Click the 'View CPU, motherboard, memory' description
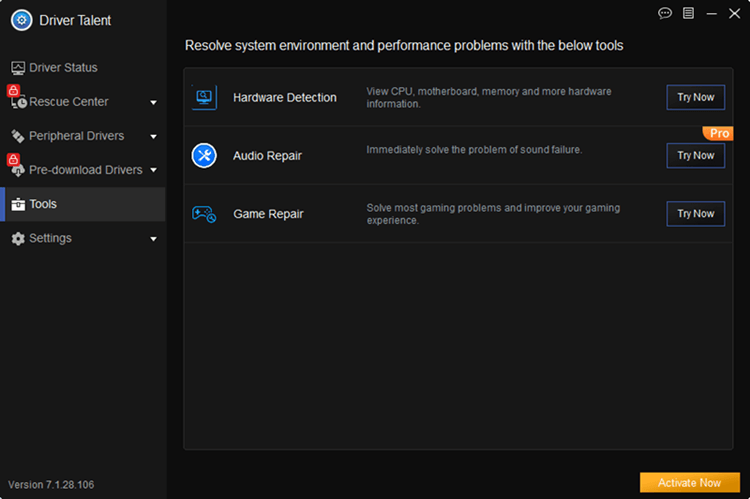Viewport: 750px width, 499px height. coord(489,98)
